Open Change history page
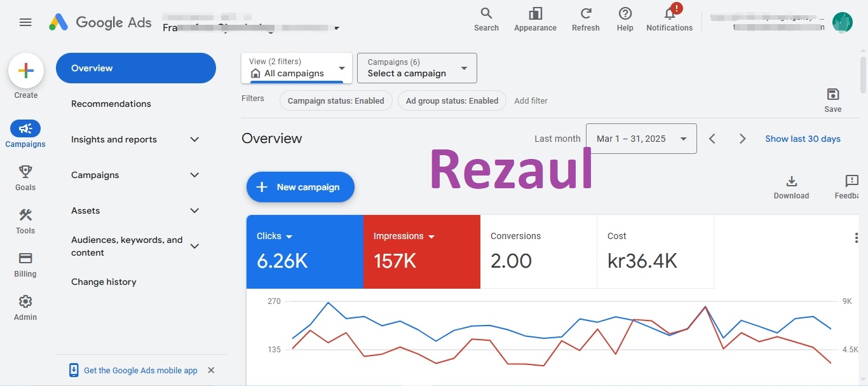Viewport: 868px width, 386px height. coord(104,282)
